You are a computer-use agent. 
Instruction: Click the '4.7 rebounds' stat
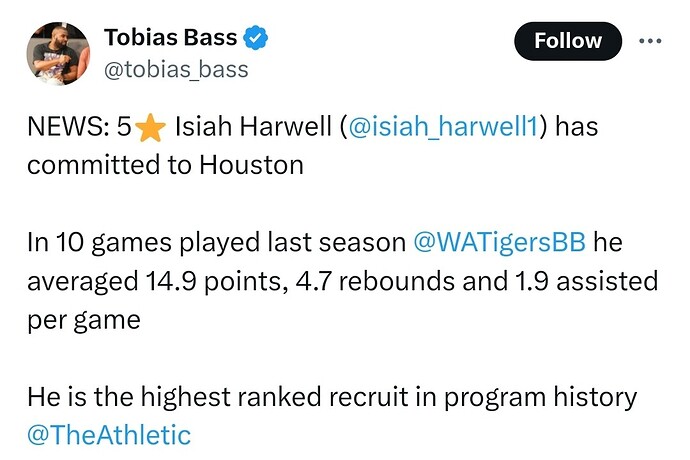(375, 282)
